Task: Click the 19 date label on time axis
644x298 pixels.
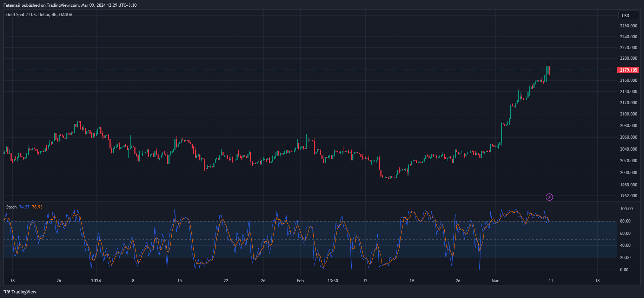Action: pos(412,281)
